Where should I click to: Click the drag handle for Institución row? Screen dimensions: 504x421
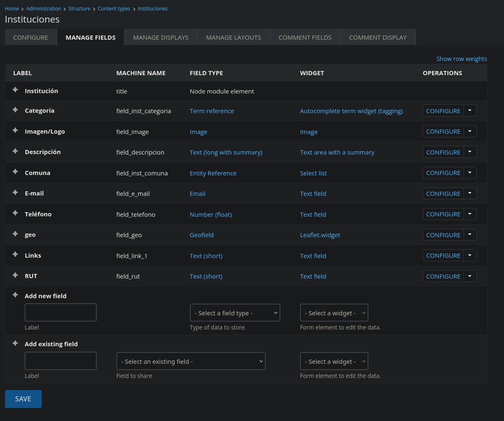[x=15, y=90]
